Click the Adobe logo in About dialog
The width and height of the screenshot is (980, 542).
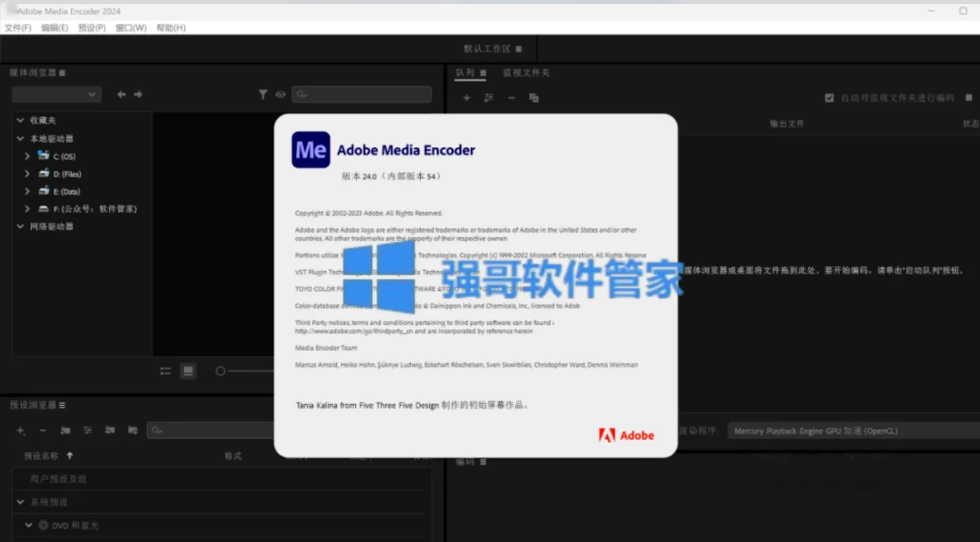point(626,435)
